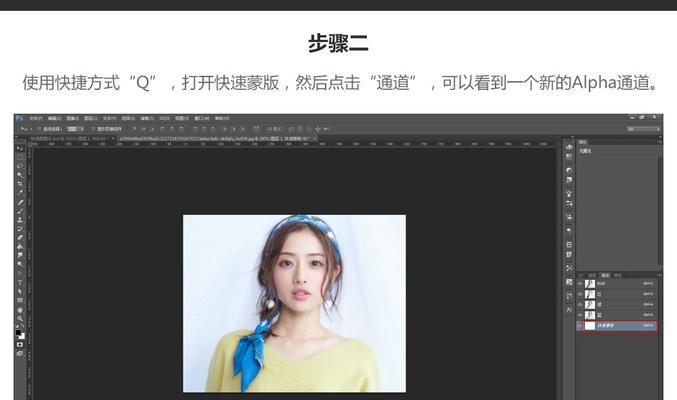Open the 文件 (File) menu
This screenshot has height=400, width=677.
[x=35, y=118]
